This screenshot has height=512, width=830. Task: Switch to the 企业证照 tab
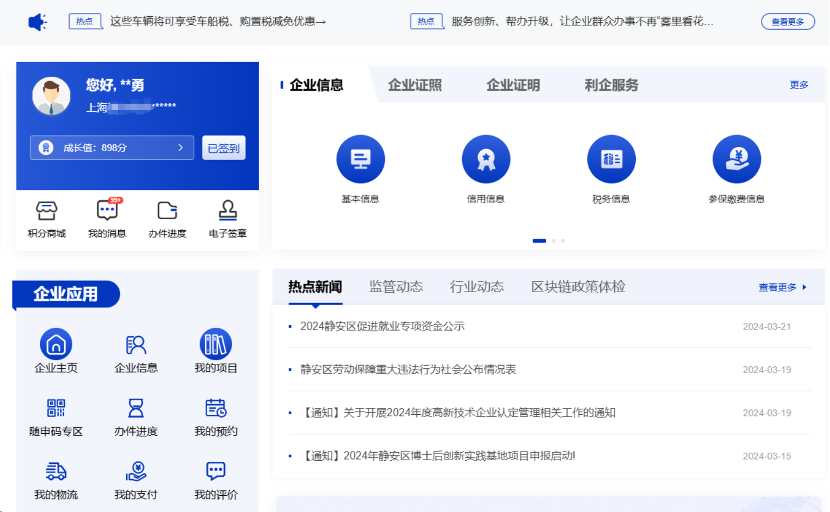[x=414, y=85]
